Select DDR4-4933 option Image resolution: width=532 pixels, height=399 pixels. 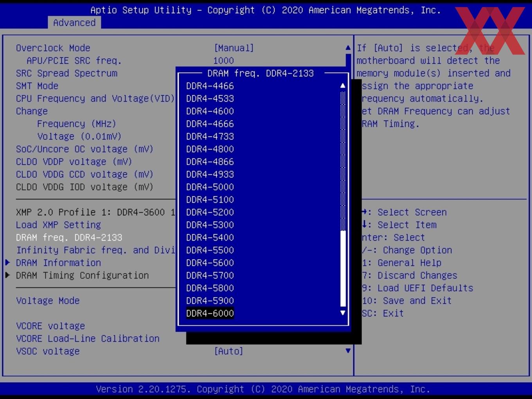click(210, 174)
